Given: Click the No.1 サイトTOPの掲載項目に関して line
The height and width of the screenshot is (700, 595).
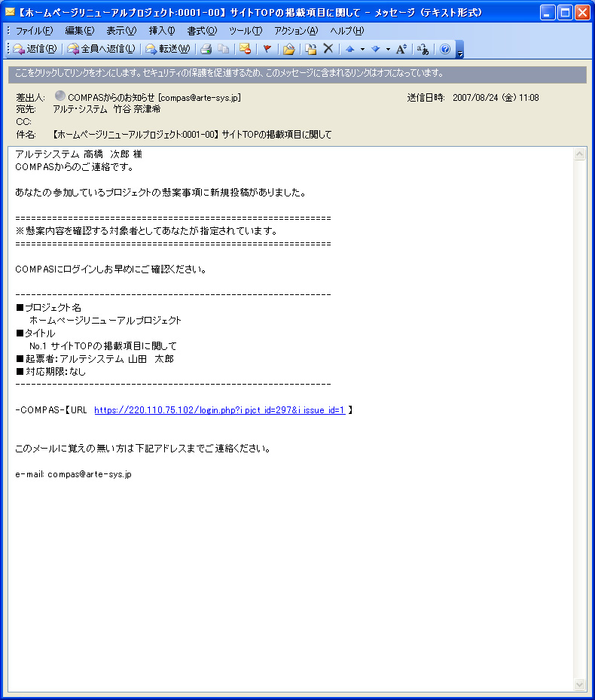Looking at the screenshot, I should [x=103, y=346].
